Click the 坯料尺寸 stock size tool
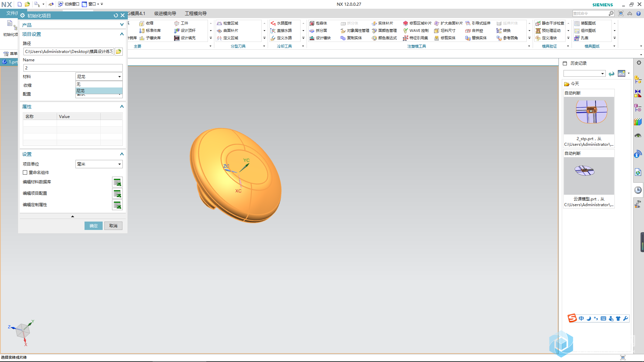644x362 pixels. (445, 31)
